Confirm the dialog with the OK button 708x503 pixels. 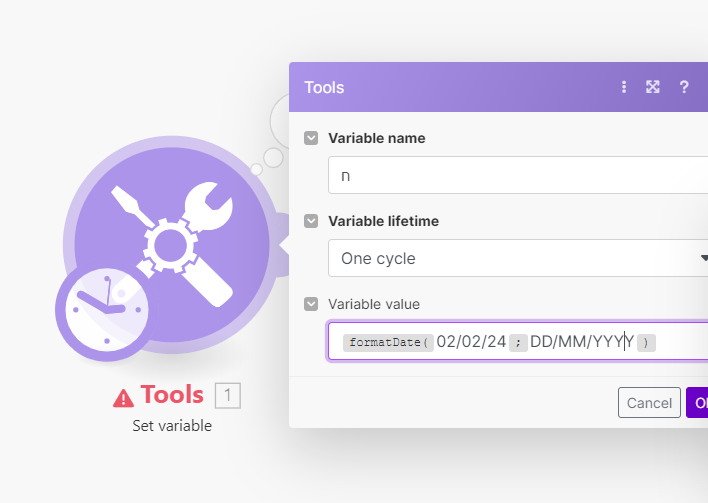[698, 402]
